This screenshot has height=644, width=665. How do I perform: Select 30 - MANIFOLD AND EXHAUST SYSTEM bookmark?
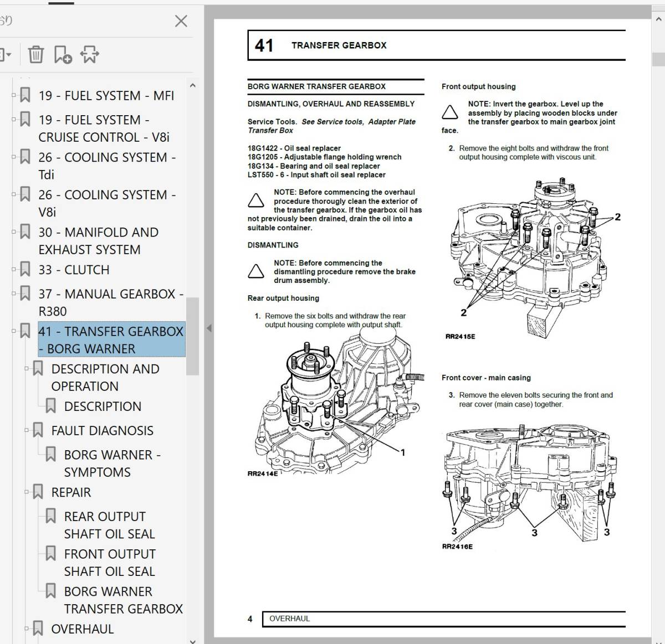point(98,241)
